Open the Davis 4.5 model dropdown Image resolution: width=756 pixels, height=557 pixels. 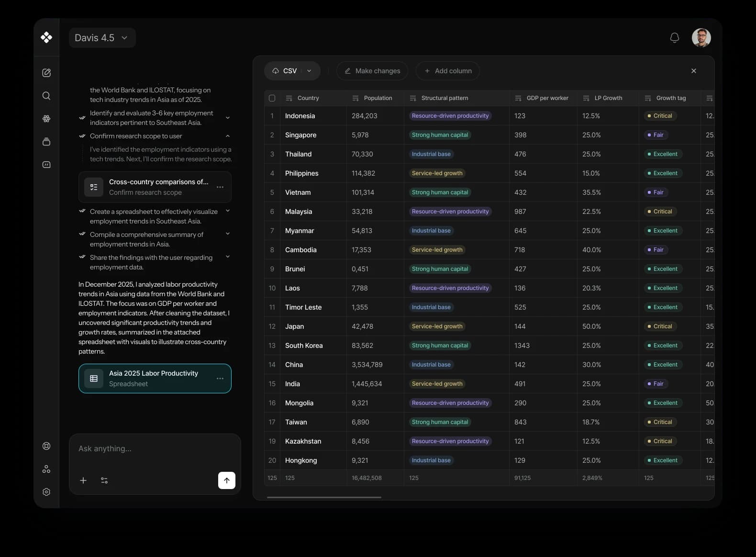coord(102,38)
